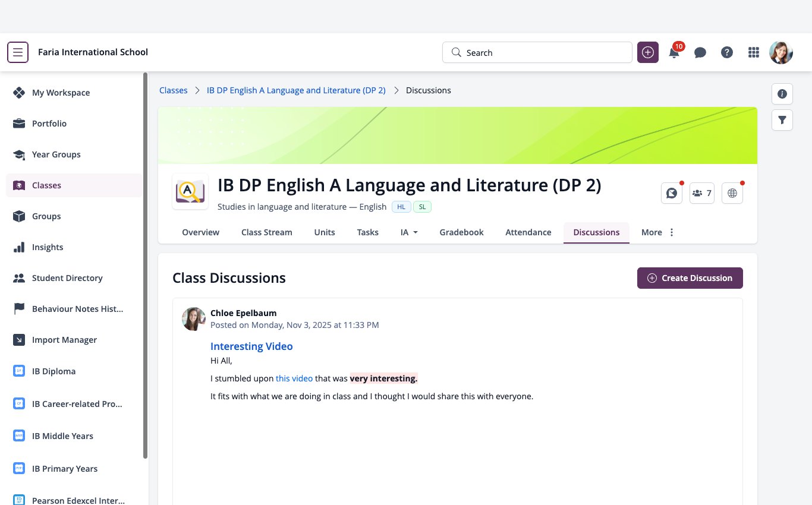Open Groups in the sidebar
Viewport: 812px width, 505px height.
(74, 216)
